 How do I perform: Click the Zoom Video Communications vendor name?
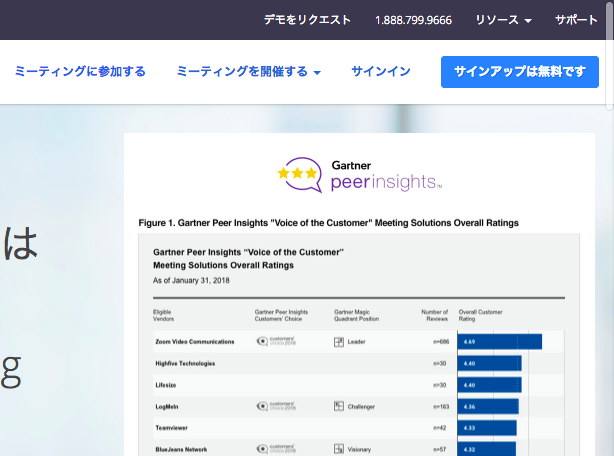pos(195,341)
